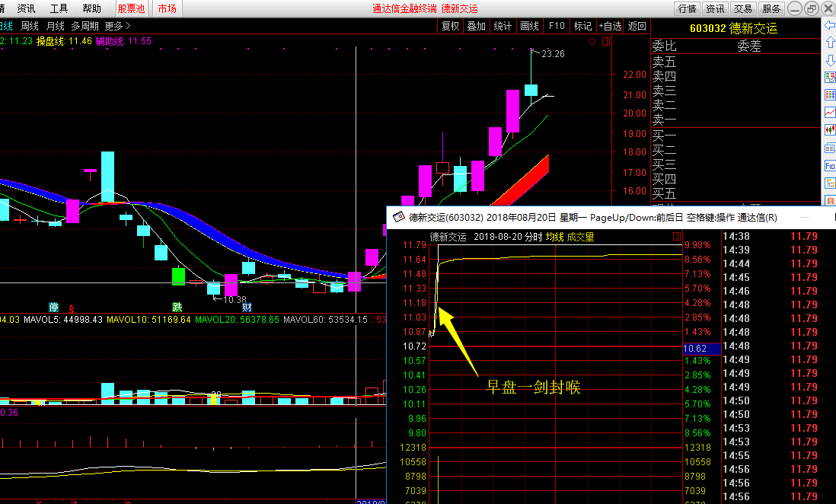
Task: Add stock with +自选 button
Action: click(x=610, y=26)
